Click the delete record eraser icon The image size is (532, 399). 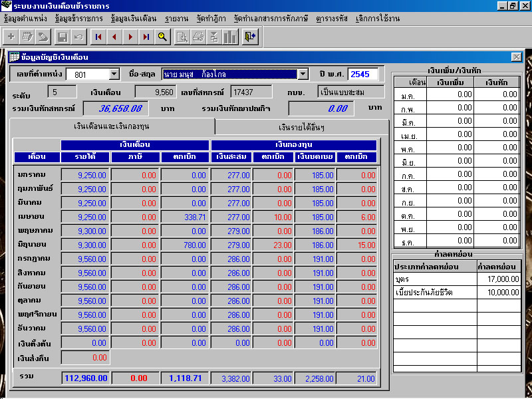[43, 37]
